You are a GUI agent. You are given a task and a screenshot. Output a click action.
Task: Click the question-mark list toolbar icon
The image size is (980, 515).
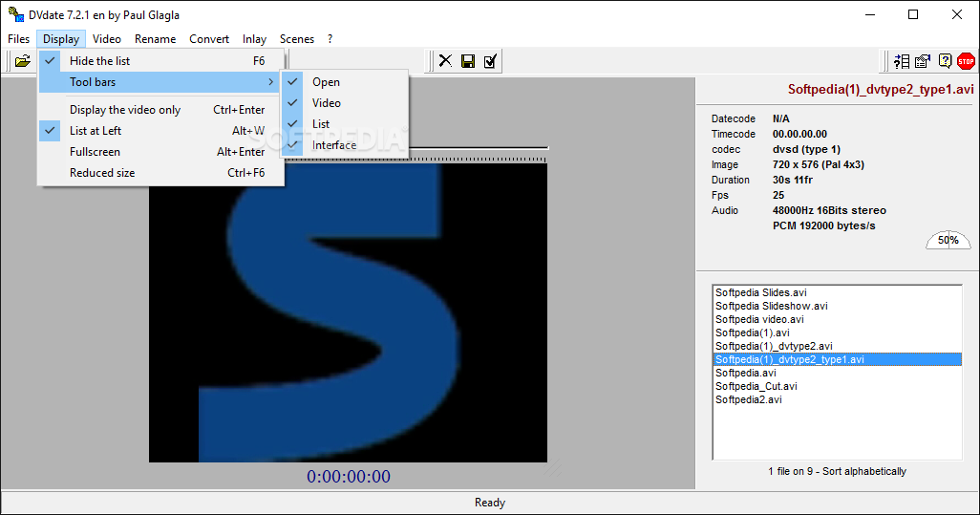click(902, 61)
